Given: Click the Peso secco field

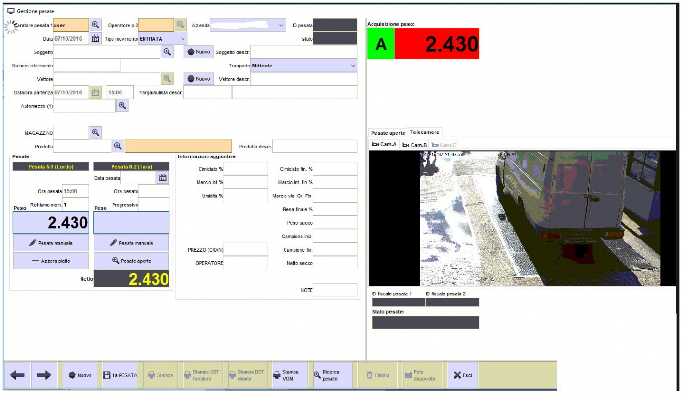Looking at the screenshot, I should click(x=335, y=223).
